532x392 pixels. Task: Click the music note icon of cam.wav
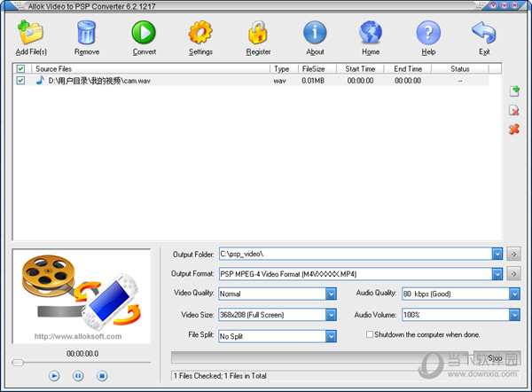[40, 81]
